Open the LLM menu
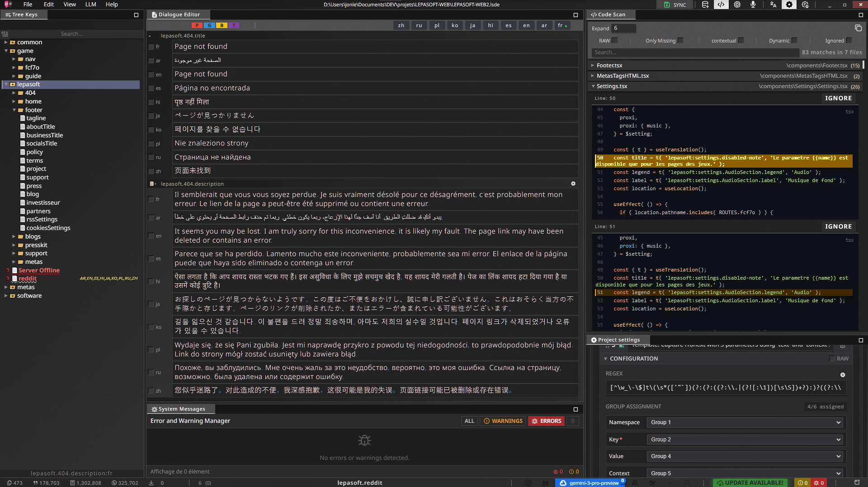 click(x=90, y=5)
